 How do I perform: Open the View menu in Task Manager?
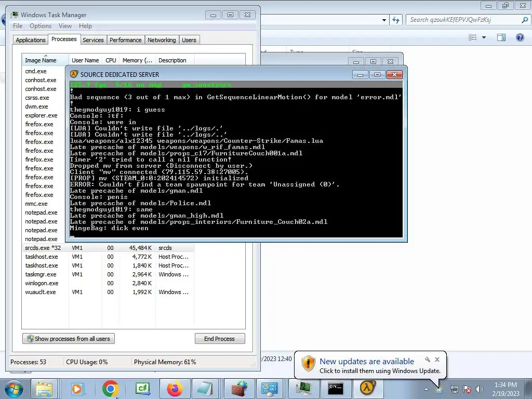point(65,26)
